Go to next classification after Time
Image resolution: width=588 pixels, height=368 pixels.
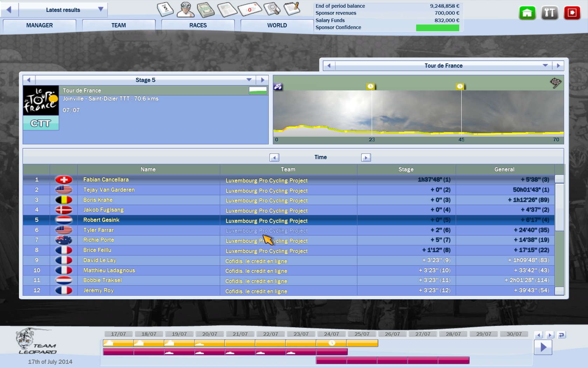(366, 158)
